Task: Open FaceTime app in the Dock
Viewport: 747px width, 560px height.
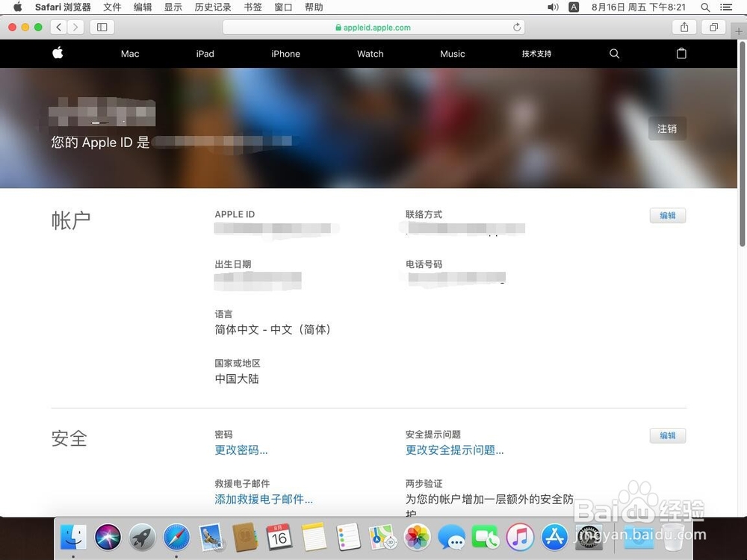Action: [486, 537]
